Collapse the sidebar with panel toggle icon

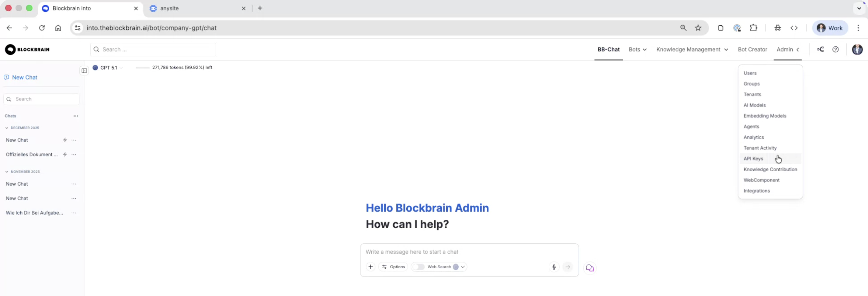[84, 71]
